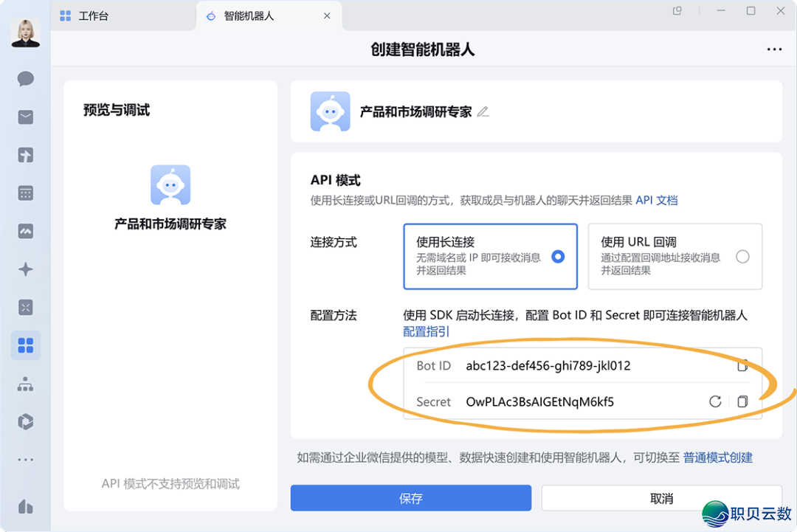Open the API 文档 link
This screenshot has width=797, height=532.
657,200
